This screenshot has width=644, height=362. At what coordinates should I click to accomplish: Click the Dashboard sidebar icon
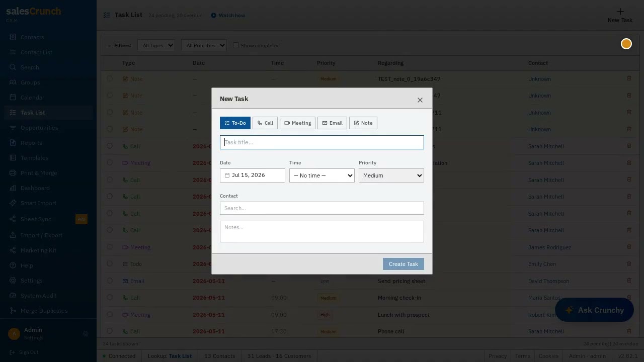pos(13,188)
